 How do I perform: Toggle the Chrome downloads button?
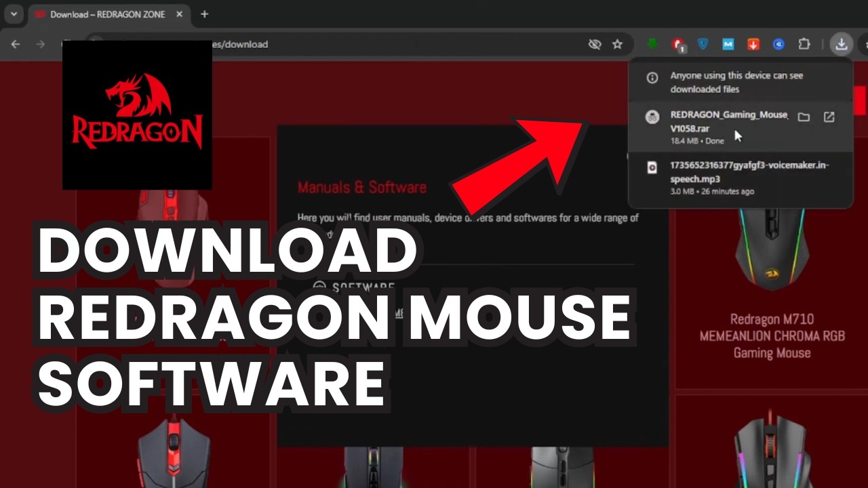(841, 44)
